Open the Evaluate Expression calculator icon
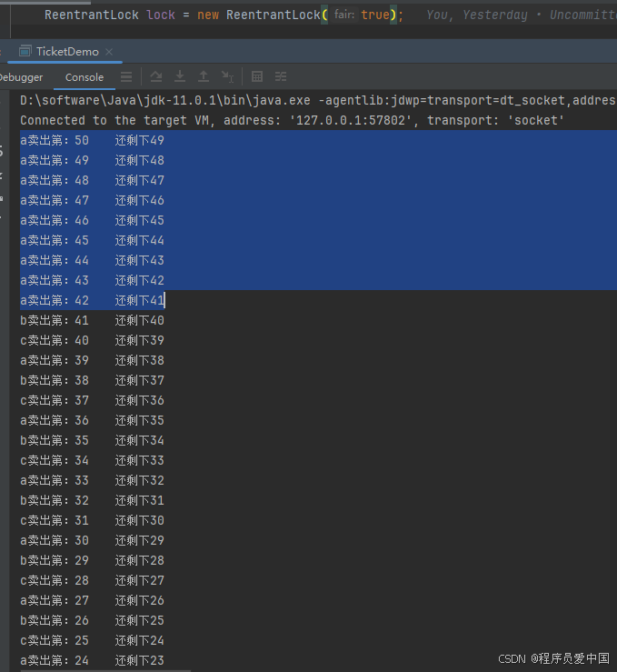617x672 pixels. (x=257, y=76)
